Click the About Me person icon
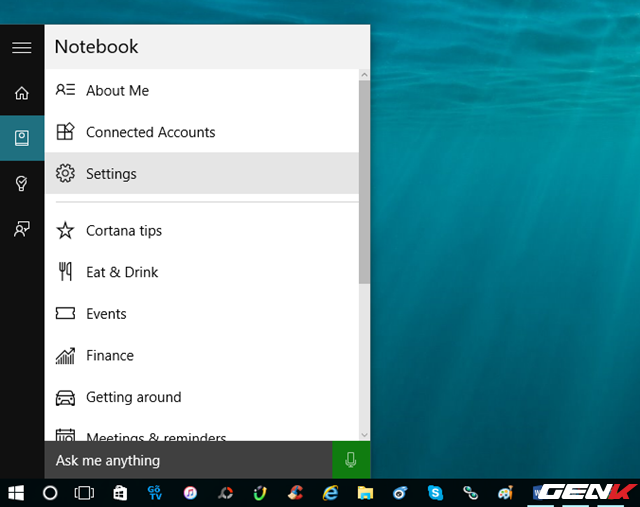Viewport: 640px width, 507px height. 65,90
